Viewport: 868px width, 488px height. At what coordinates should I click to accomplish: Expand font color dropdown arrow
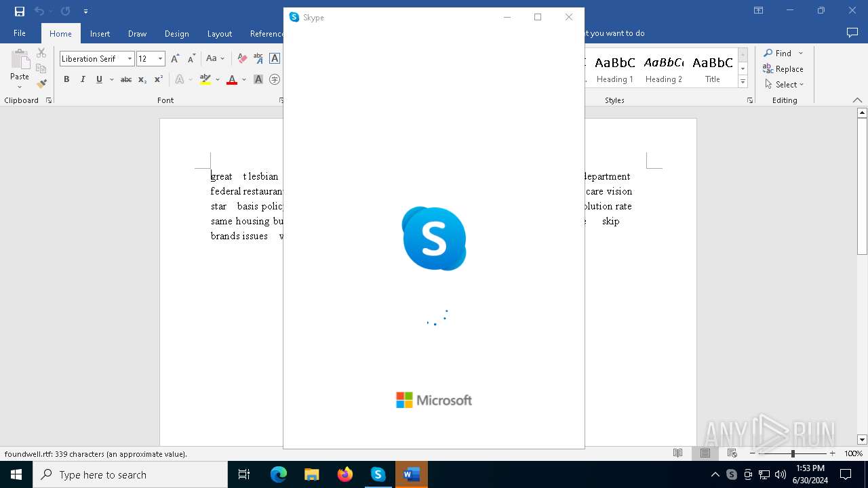click(244, 79)
